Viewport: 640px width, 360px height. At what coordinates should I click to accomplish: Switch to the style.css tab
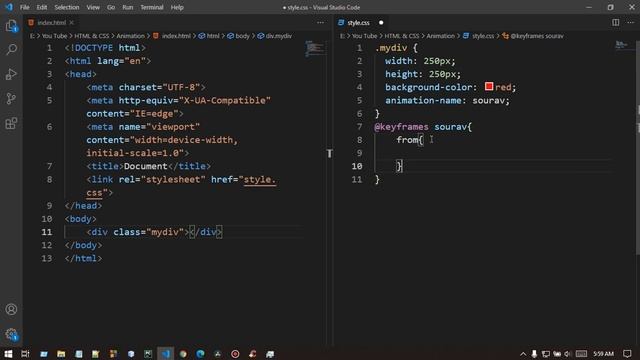click(358, 22)
